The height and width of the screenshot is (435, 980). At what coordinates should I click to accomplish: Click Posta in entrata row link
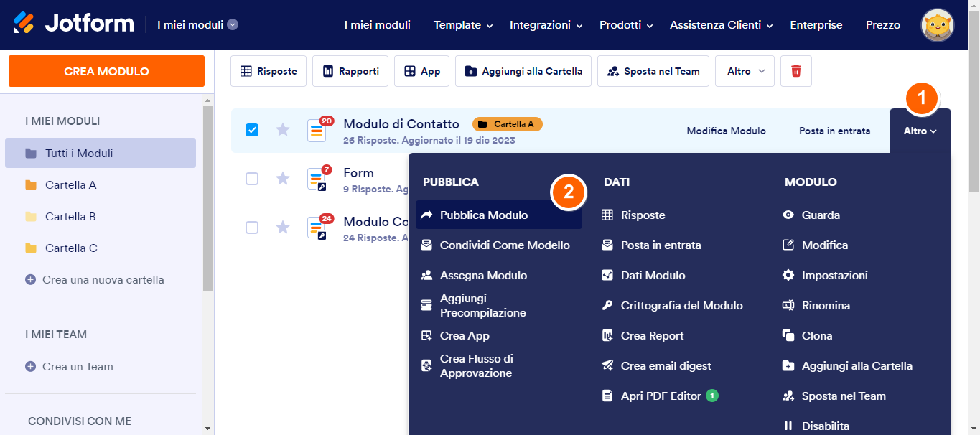(x=834, y=131)
